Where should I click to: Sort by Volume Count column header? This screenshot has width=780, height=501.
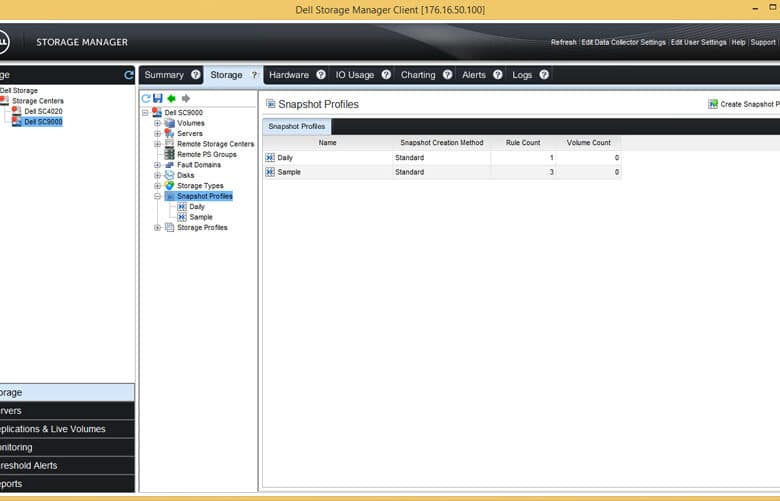588,143
